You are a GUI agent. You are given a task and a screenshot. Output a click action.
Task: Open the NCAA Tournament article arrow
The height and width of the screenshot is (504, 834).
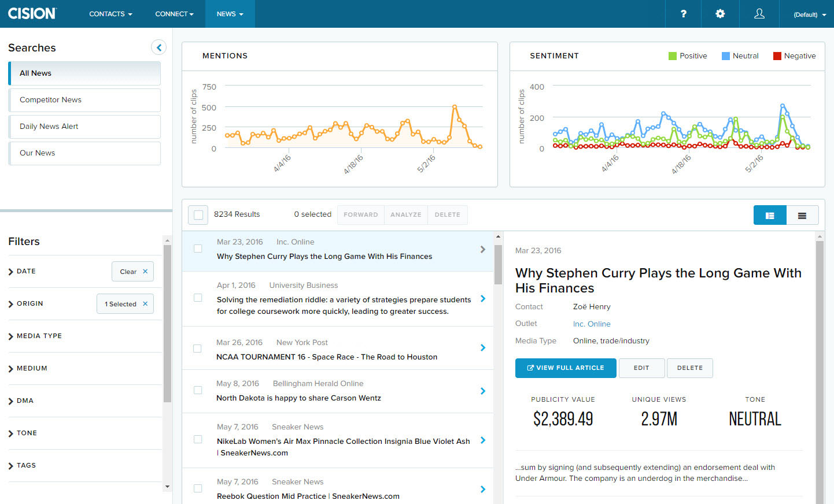(x=483, y=348)
